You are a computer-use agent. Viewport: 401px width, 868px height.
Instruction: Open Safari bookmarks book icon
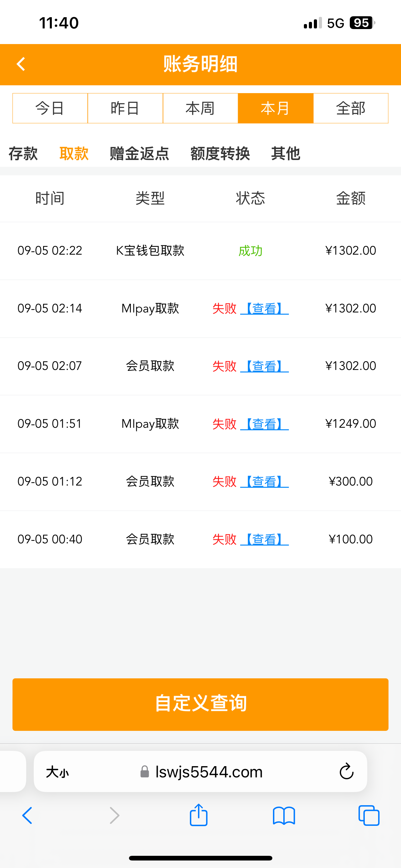284,816
